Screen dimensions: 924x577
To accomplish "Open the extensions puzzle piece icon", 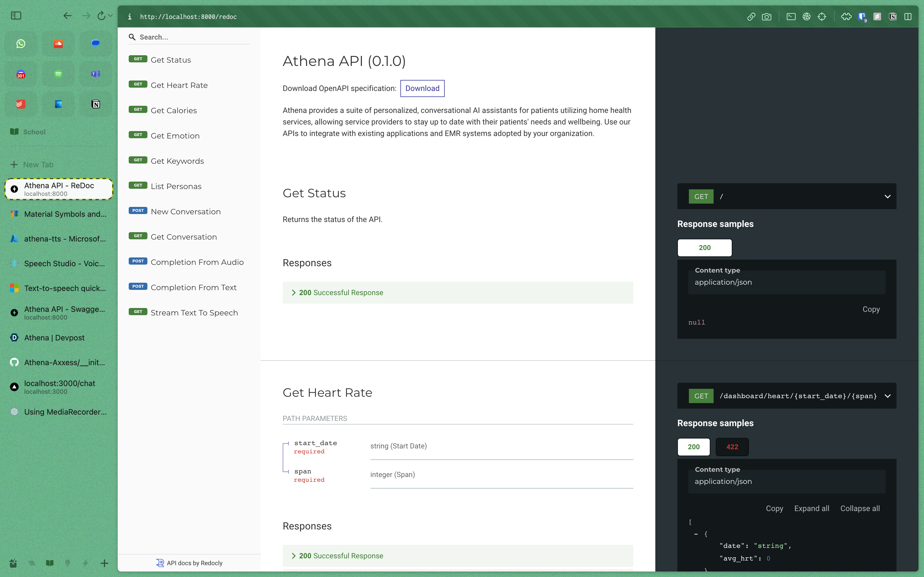I will [846, 16].
